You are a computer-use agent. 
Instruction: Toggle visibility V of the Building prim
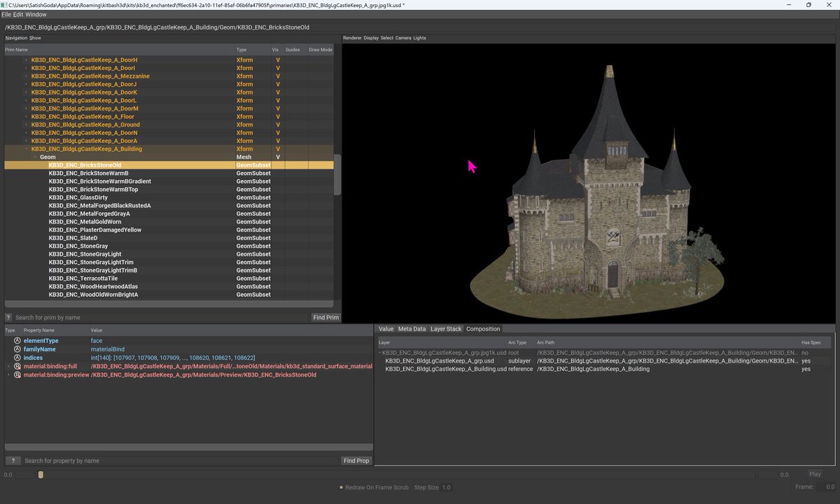(x=278, y=149)
